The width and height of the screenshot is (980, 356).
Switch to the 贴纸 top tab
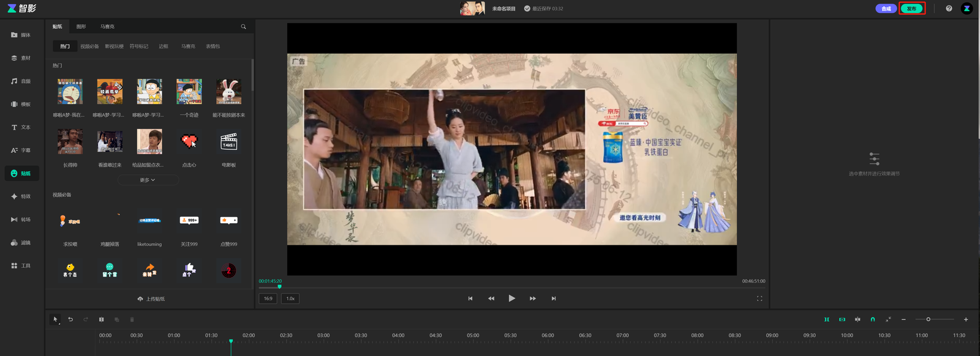58,26
